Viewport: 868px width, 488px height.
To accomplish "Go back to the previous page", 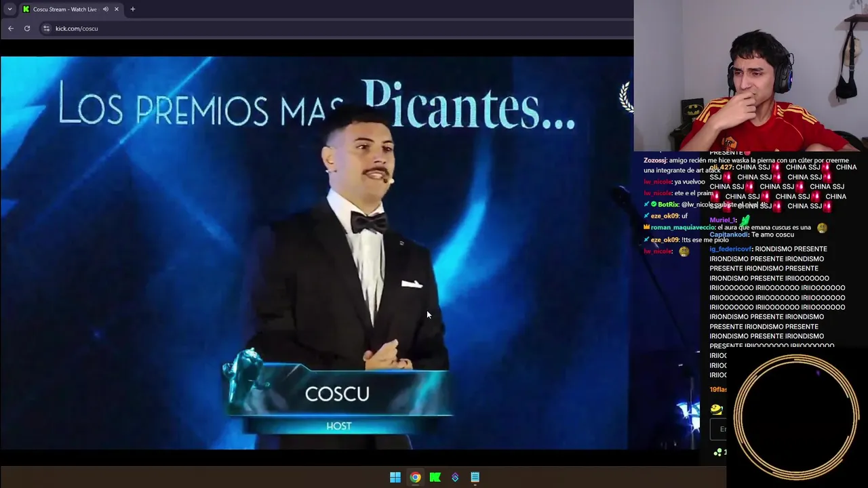I will [11, 28].
